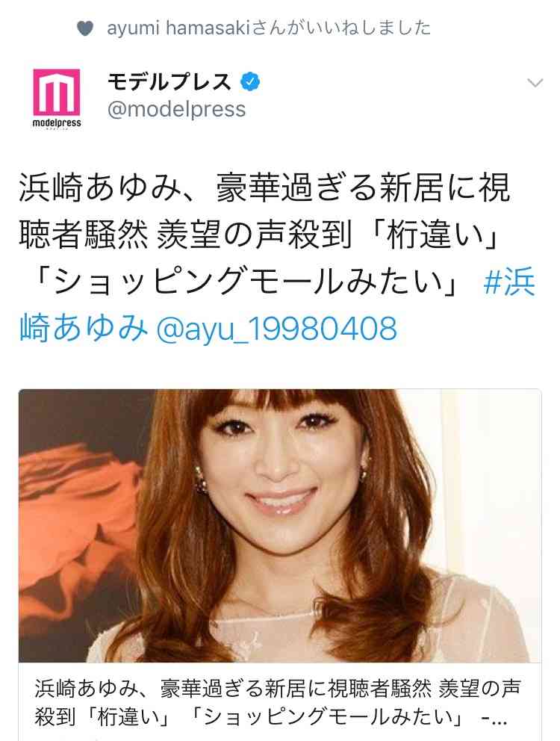Follow the #浜 hashtag start in tweet
The width and height of the screenshot is (560, 741).
tap(509, 282)
